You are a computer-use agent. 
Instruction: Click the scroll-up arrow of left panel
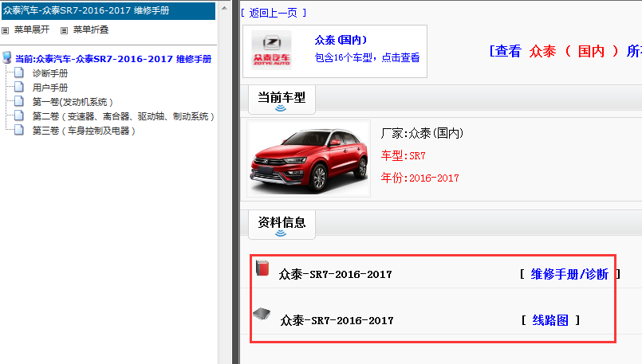click(224, 8)
